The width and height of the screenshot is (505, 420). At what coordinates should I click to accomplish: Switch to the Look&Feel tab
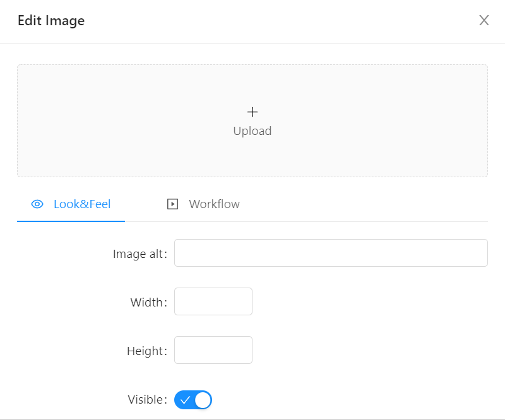point(82,204)
